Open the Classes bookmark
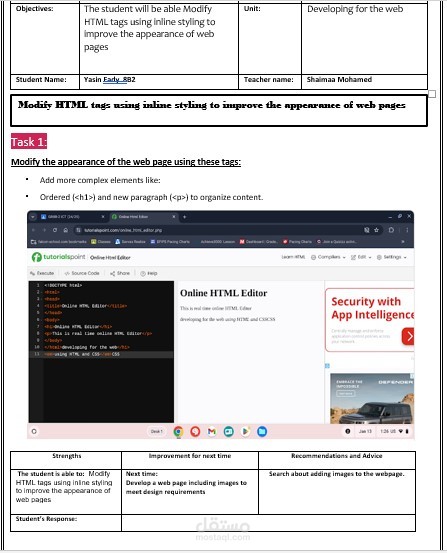The width and height of the screenshot is (447, 553). (x=101, y=242)
